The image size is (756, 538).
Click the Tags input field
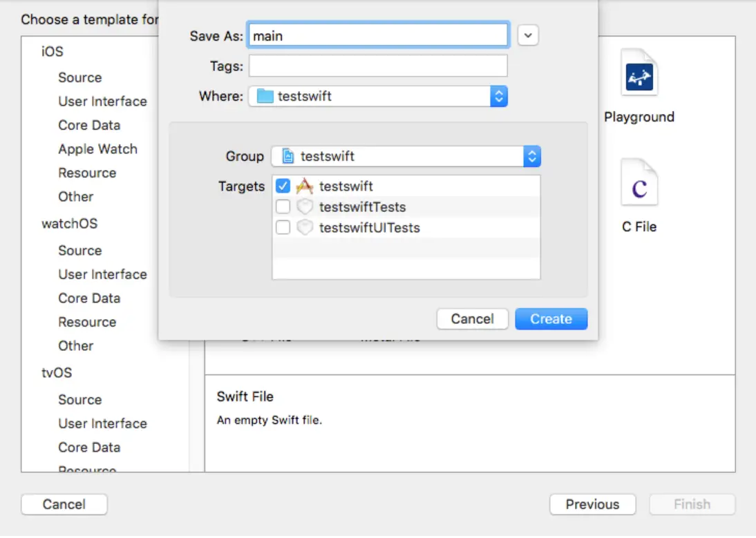pos(378,66)
